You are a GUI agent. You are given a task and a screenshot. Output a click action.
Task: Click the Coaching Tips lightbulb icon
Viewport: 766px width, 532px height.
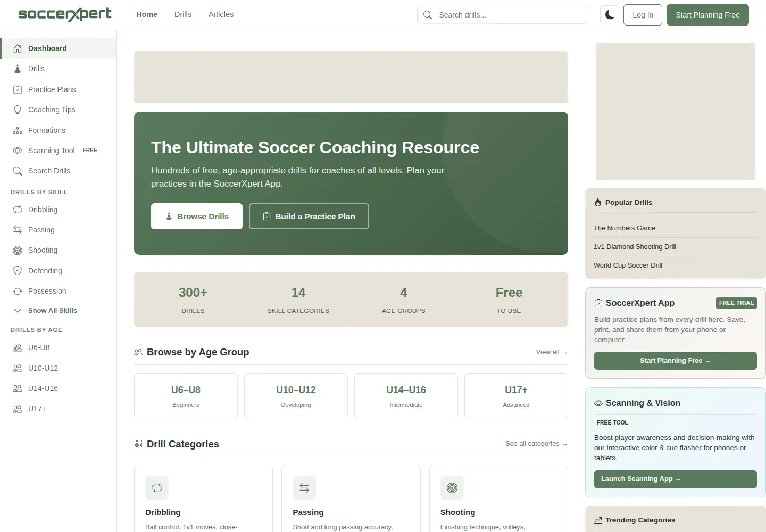[18, 110]
